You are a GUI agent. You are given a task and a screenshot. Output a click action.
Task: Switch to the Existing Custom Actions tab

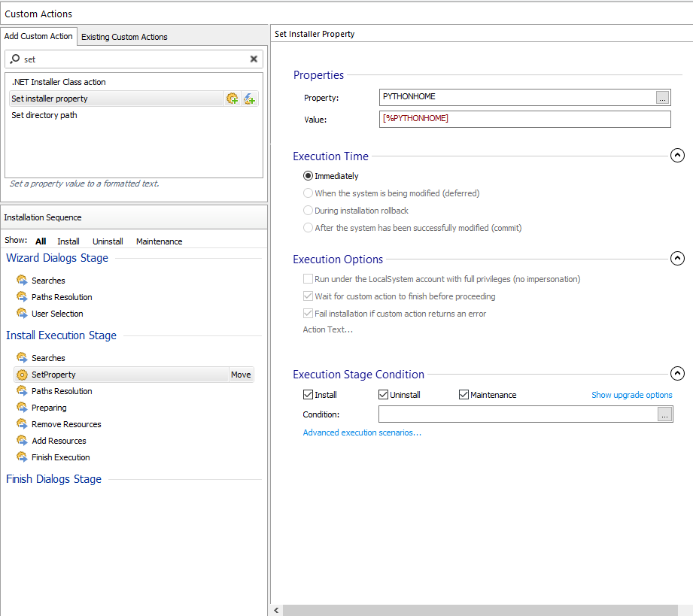(124, 37)
